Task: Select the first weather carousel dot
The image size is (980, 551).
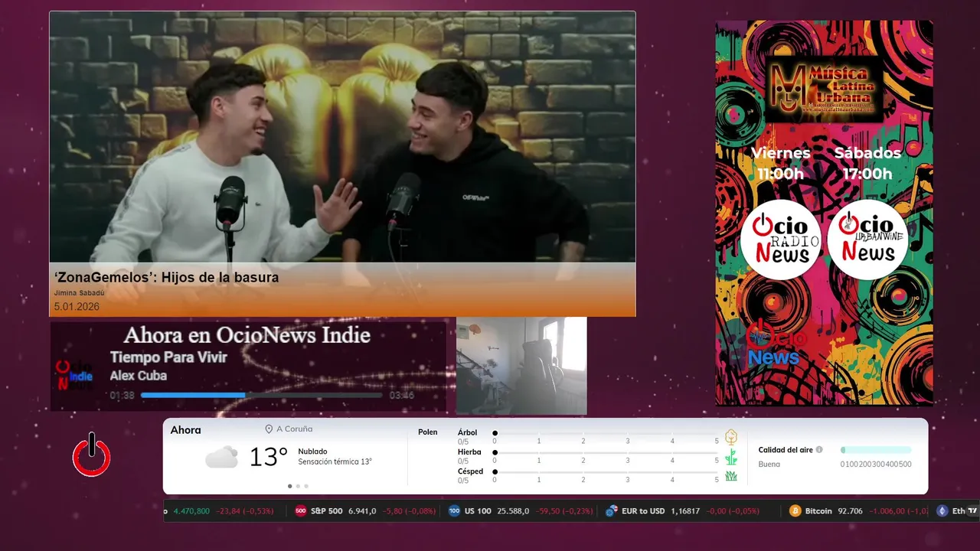Action: (x=289, y=486)
